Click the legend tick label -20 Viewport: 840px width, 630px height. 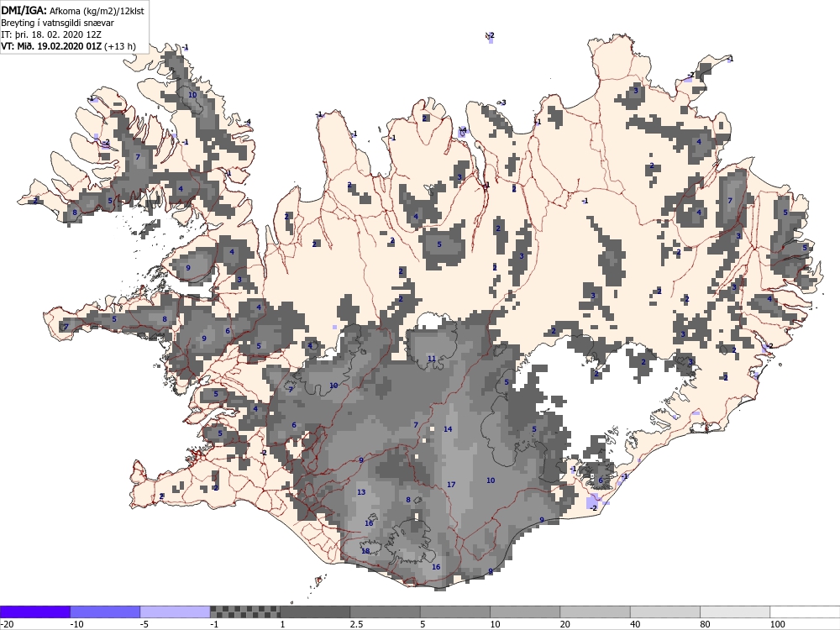[x=8, y=624]
